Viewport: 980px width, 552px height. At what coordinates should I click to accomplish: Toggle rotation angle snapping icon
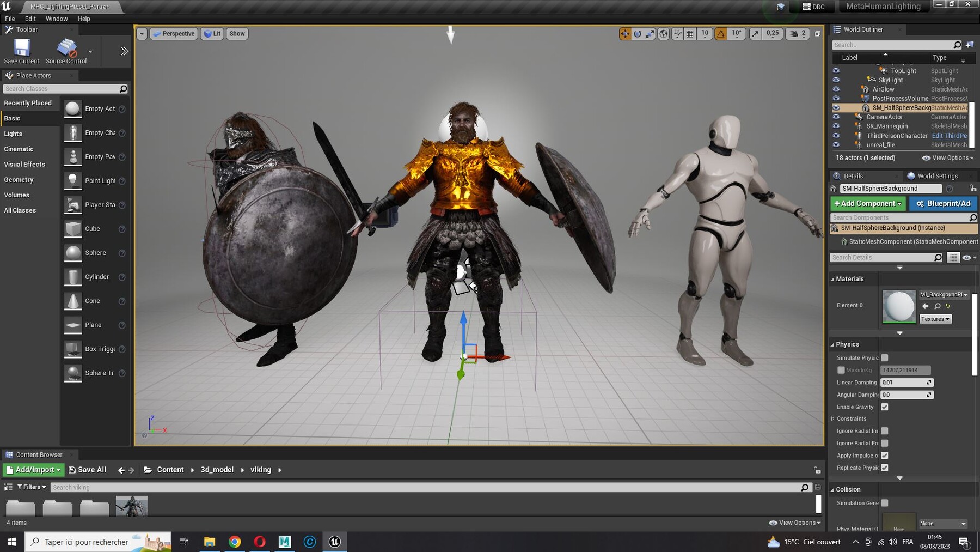coord(722,33)
